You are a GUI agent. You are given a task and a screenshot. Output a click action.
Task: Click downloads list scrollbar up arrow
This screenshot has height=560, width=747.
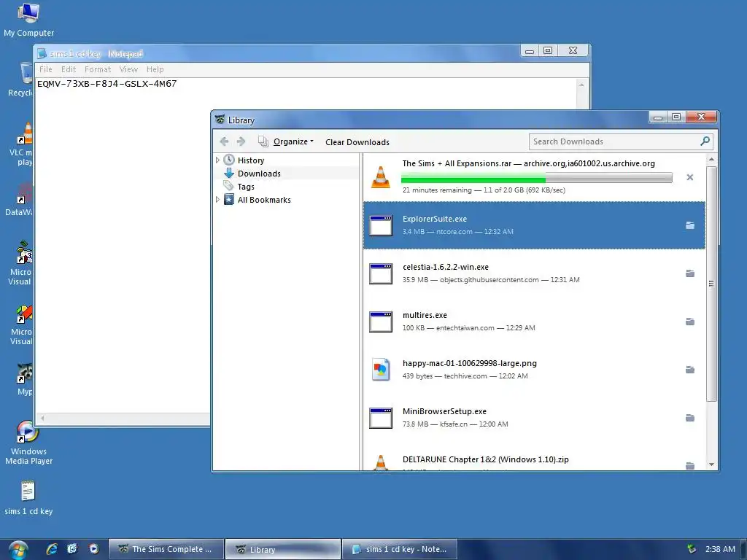coord(711,159)
